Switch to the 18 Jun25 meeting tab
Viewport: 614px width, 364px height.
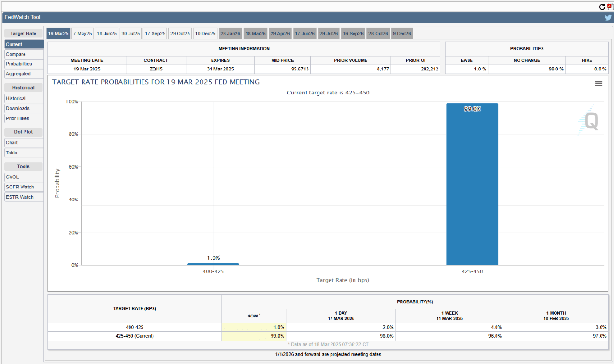click(106, 34)
